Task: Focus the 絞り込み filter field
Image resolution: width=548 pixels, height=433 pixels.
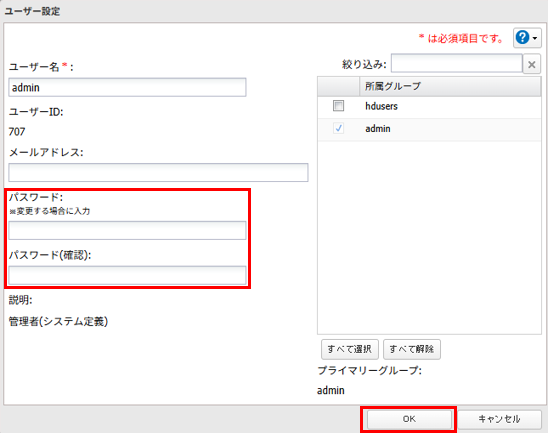Action: click(x=456, y=63)
